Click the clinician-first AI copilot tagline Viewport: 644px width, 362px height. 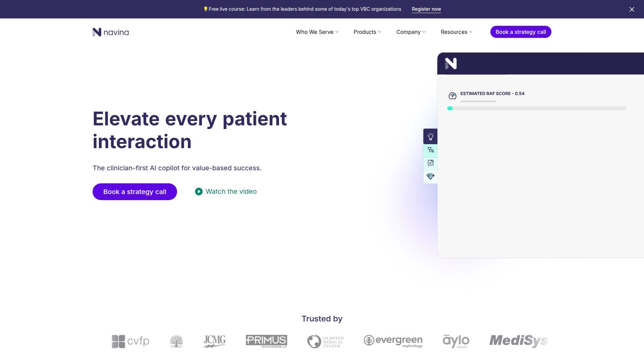click(x=177, y=168)
